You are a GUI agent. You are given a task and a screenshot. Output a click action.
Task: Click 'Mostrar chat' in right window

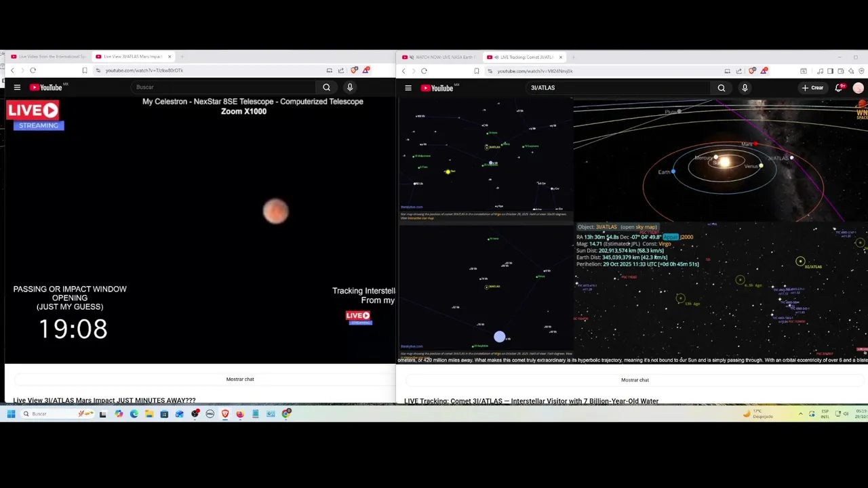635,380
